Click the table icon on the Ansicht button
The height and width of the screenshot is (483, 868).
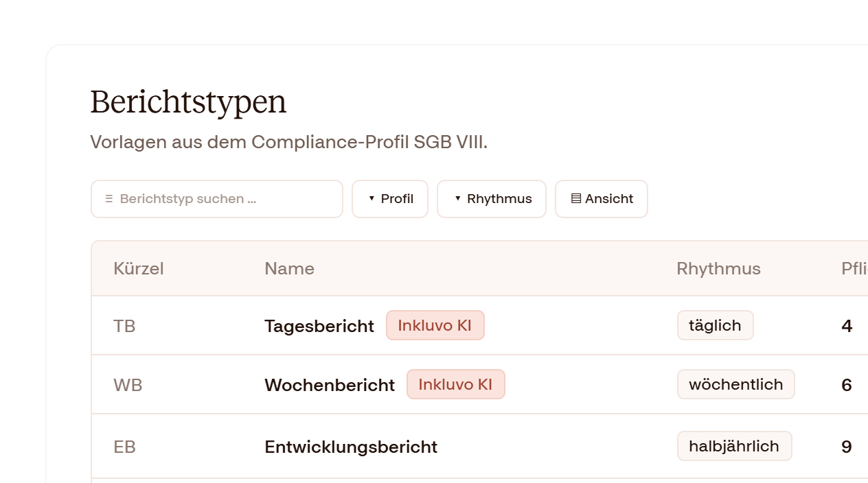tap(576, 199)
